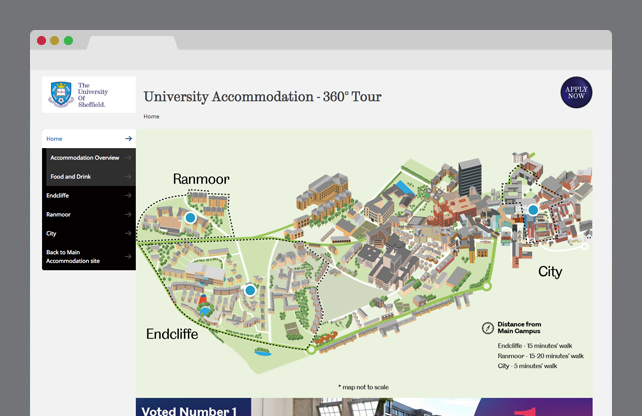Viewport: 642px width, 416px height.
Task: Open Accommodation Overview submenu item
Action: coord(85,158)
